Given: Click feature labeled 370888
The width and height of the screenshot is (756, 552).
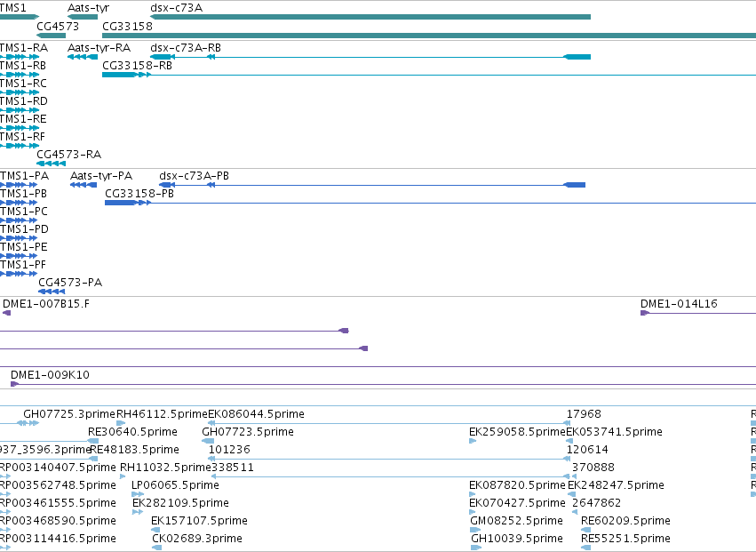Looking at the screenshot, I should coord(593,468).
